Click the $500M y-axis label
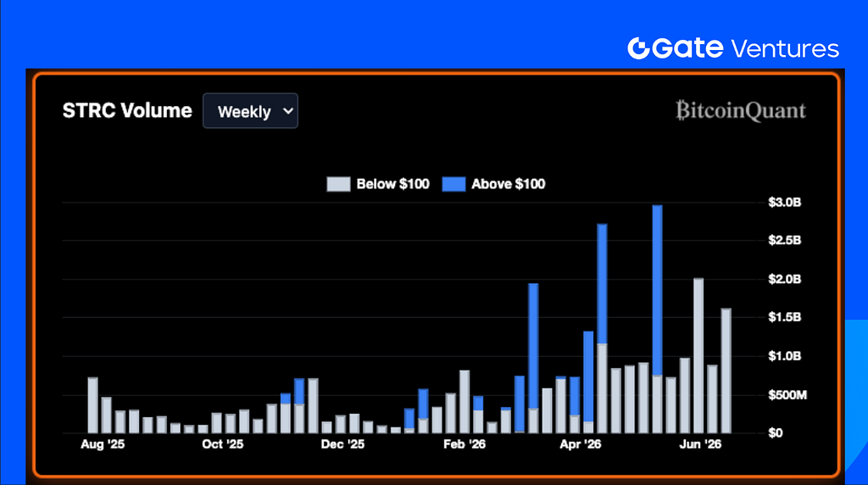This screenshot has height=485, width=868. click(x=787, y=395)
